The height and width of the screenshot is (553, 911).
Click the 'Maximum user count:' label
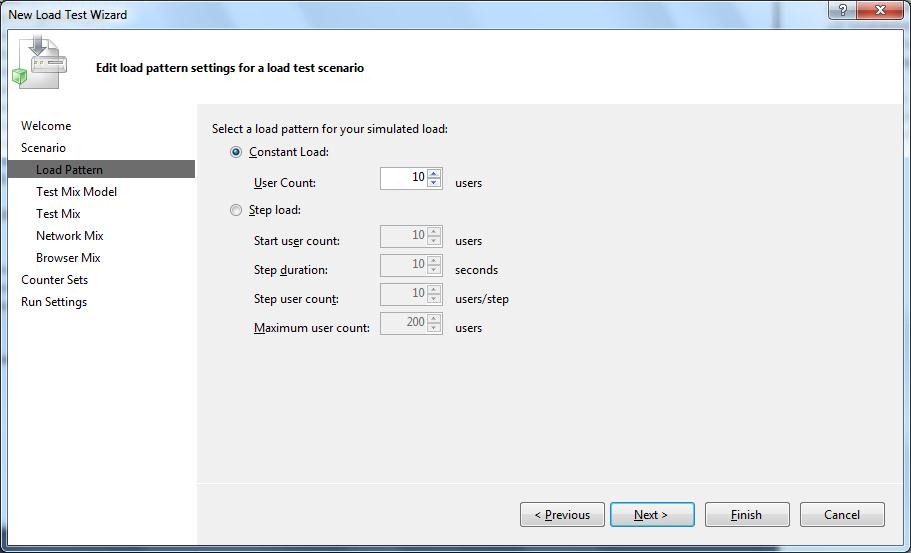click(312, 328)
